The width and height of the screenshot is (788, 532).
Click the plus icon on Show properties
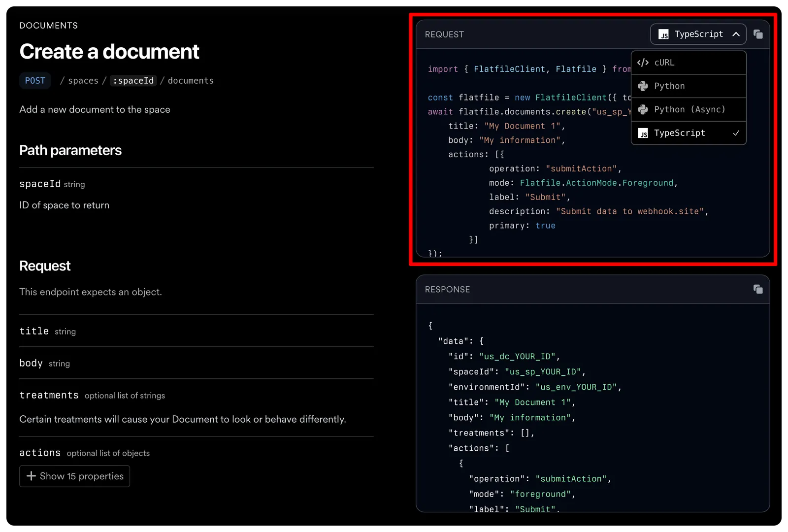(x=31, y=476)
